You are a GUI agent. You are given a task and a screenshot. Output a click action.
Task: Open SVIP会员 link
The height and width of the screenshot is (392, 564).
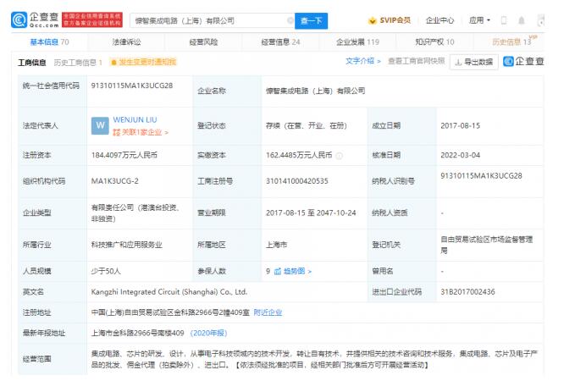[x=395, y=20]
